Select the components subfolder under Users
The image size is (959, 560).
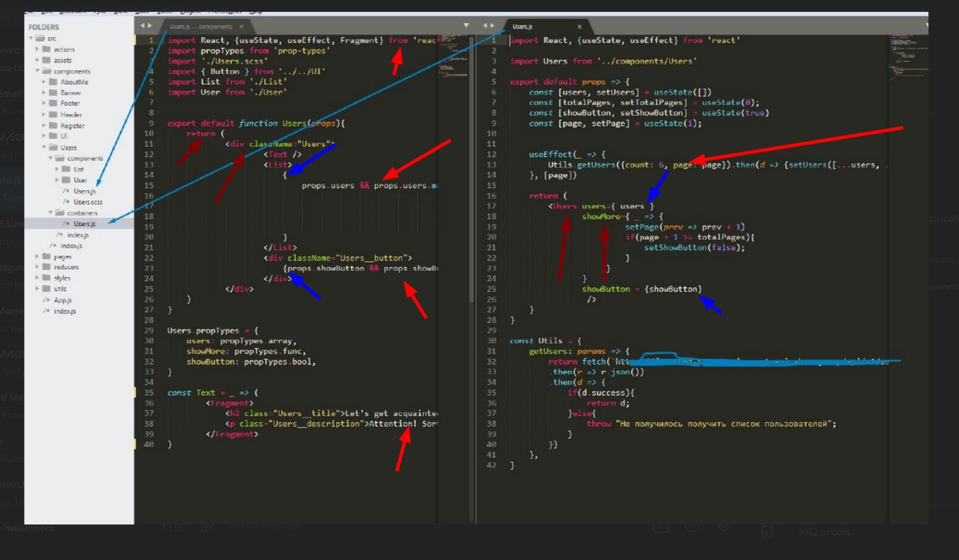point(85,159)
